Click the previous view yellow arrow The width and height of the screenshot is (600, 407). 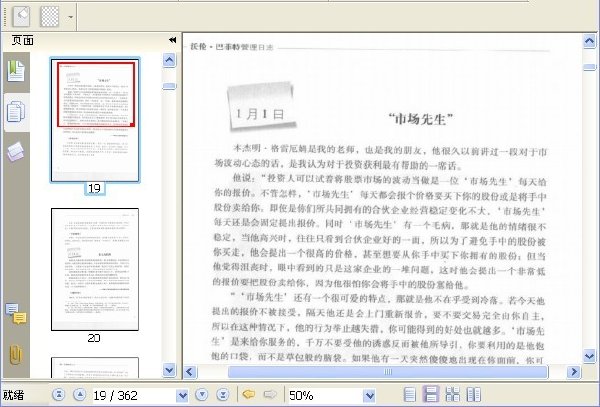coord(249,394)
